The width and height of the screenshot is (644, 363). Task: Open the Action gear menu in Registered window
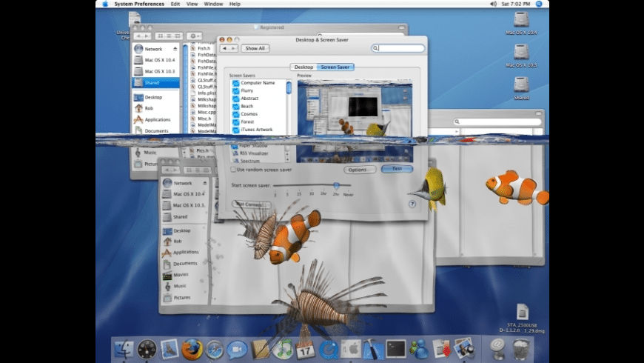pyautogui.click(x=194, y=36)
